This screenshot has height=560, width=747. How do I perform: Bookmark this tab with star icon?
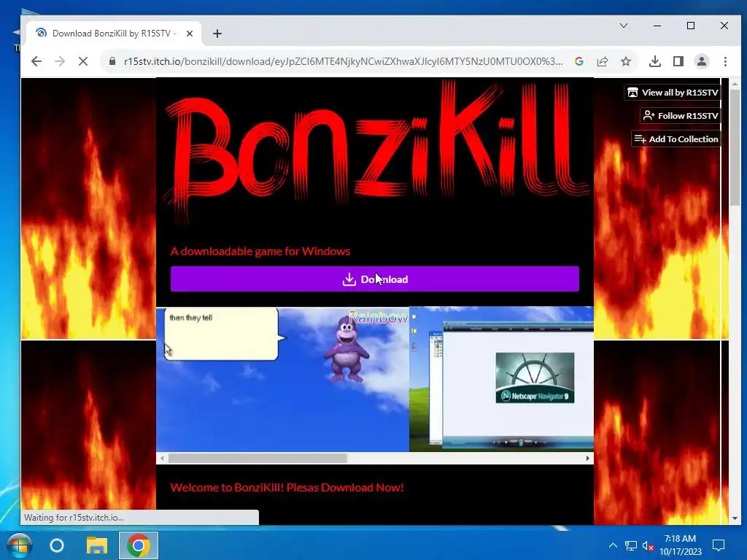point(626,61)
